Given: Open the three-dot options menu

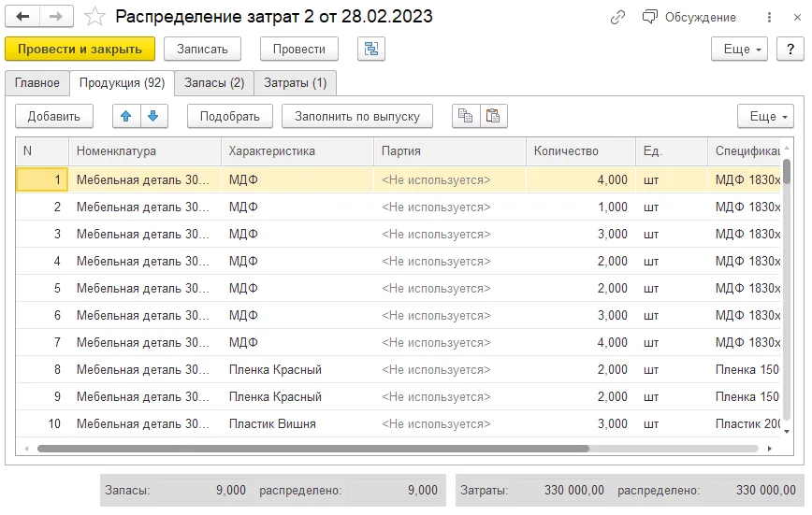Looking at the screenshot, I should (769, 17).
